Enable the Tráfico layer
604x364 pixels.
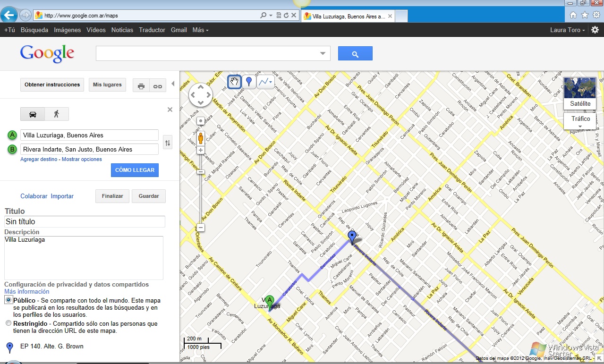(x=579, y=119)
